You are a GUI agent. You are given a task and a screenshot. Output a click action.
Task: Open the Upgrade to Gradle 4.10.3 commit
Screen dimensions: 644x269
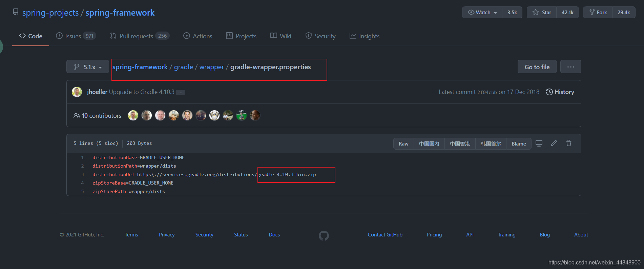(142, 92)
